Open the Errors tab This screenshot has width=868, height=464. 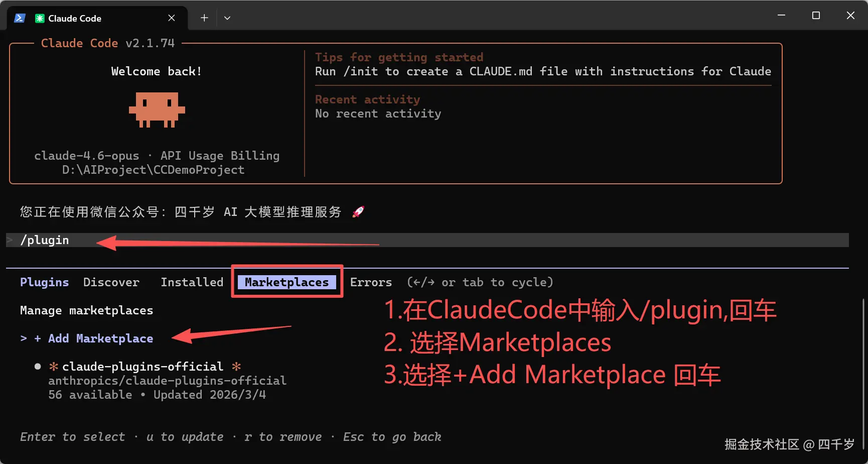point(371,282)
